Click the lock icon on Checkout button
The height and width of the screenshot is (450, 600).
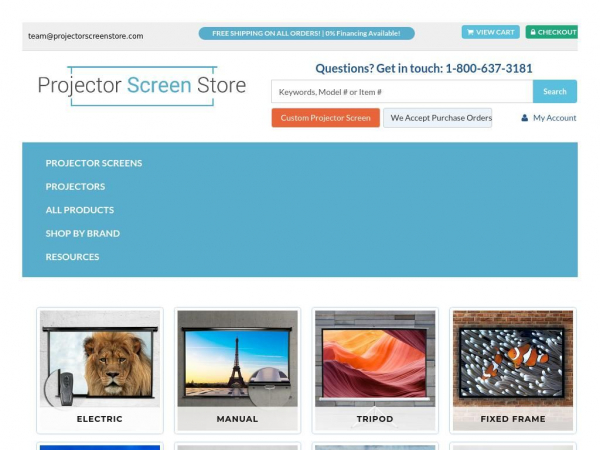533,32
